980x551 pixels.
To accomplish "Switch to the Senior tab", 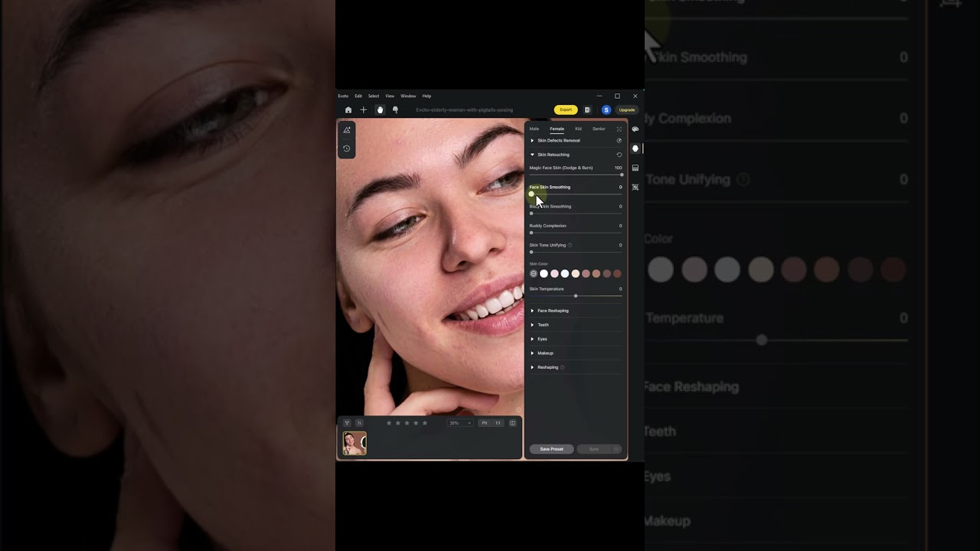I will [599, 129].
